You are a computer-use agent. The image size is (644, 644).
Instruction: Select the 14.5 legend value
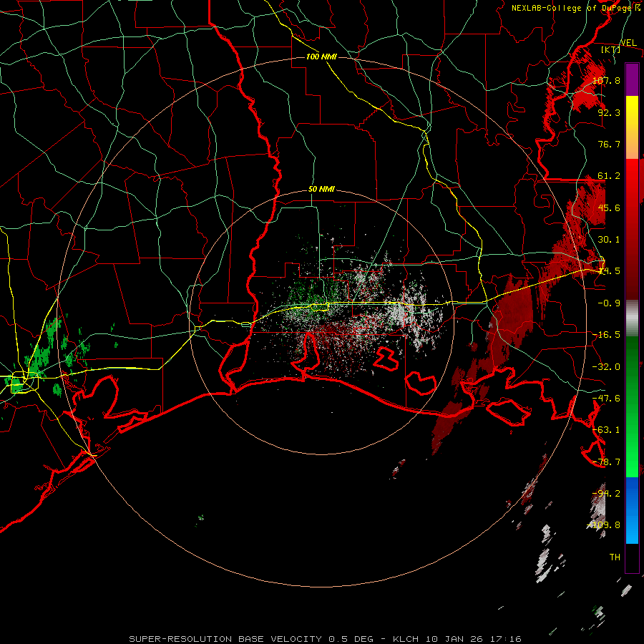pyautogui.click(x=609, y=271)
